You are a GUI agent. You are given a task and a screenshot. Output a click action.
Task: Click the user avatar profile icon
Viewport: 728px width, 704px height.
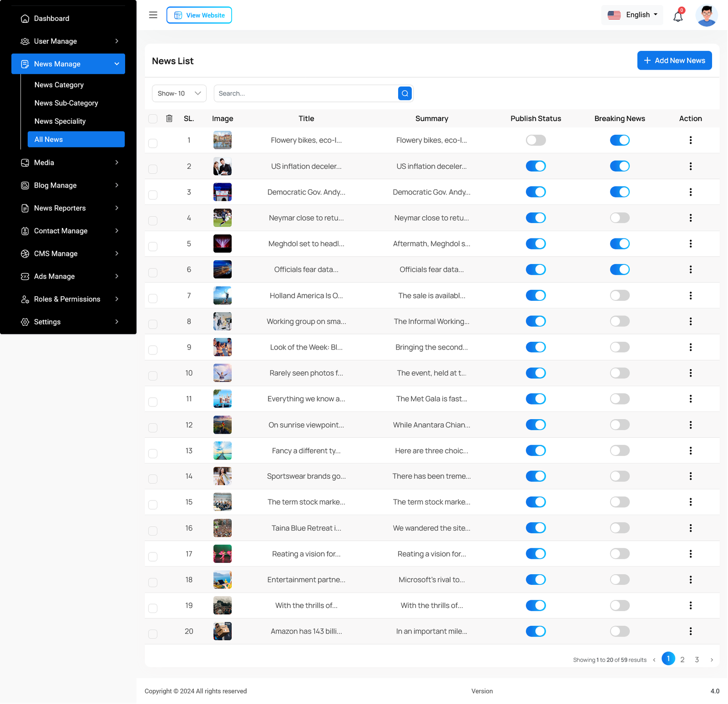click(706, 15)
